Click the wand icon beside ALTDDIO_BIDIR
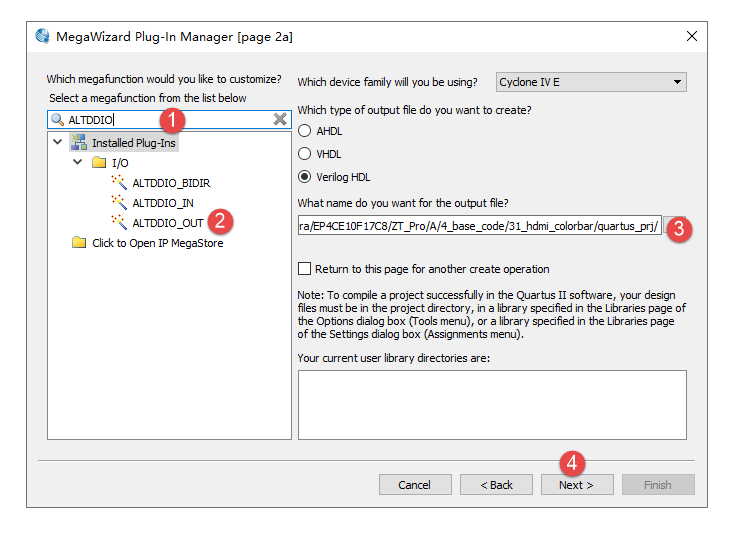The image size is (732, 535). [119, 183]
